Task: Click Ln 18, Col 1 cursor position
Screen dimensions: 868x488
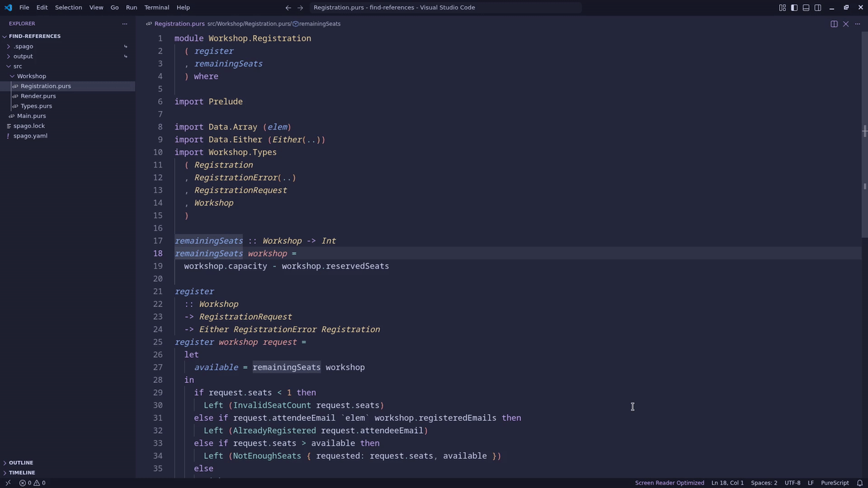Action: 728,483
